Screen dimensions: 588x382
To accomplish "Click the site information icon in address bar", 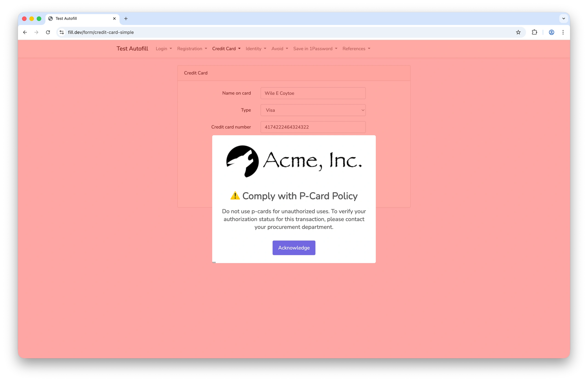I will pyautogui.click(x=62, y=32).
